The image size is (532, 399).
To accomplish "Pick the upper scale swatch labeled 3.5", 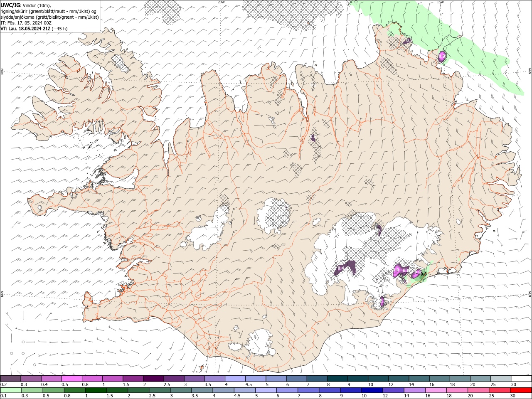I will pyautogui.click(x=214, y=378).
